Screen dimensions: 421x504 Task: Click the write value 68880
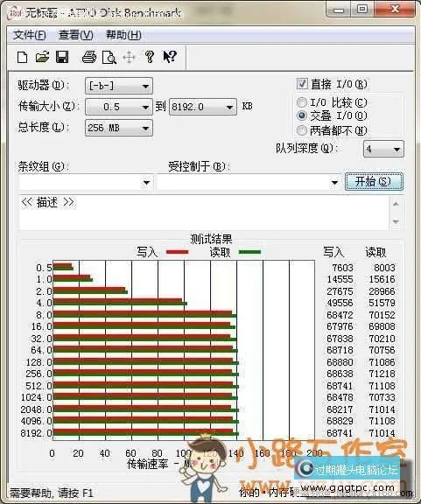[340, 362]
